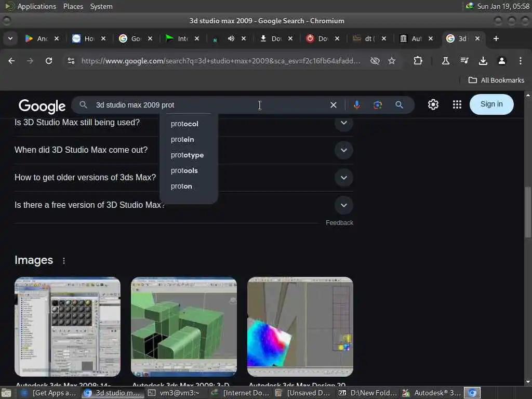The width and height of the screenshot is (532, 399).
Task: Search by image with Lens icon
Action: tap(378, 105)
